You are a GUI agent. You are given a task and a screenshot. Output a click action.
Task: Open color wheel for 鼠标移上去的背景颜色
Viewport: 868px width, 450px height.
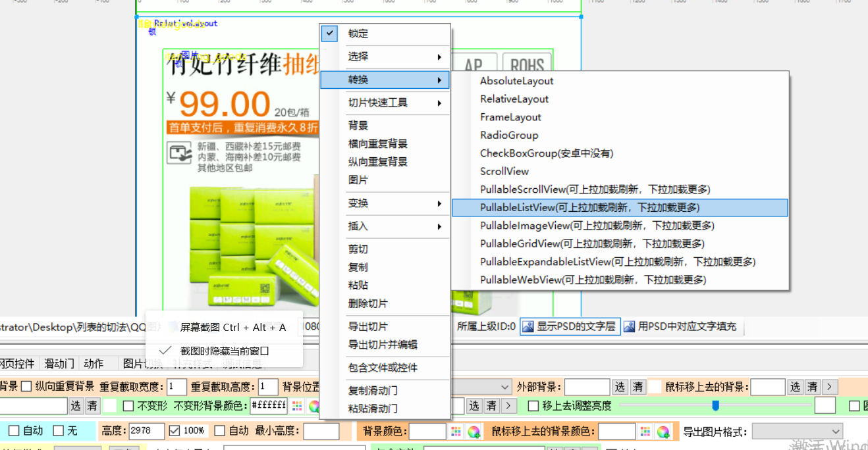[663, 432]
